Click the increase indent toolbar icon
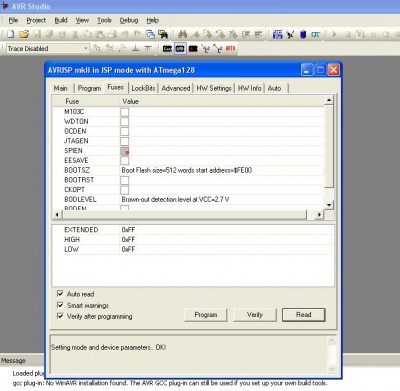Screen dimensions: 400x391 click(x=246, y=34)
